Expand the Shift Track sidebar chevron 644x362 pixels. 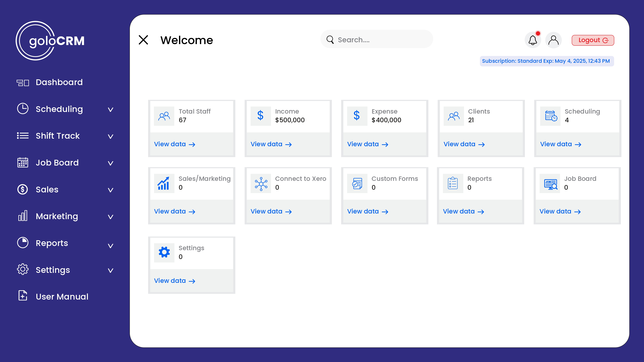pos(111,136)
